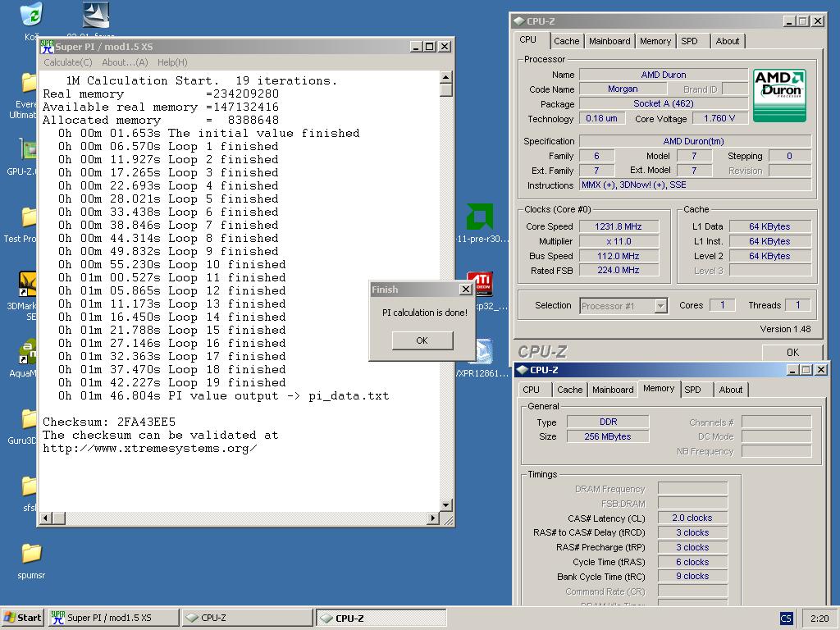Click OK button in upper CPU-Z window
This screenshot has width=840, height=630.
(x=792, y=352)
